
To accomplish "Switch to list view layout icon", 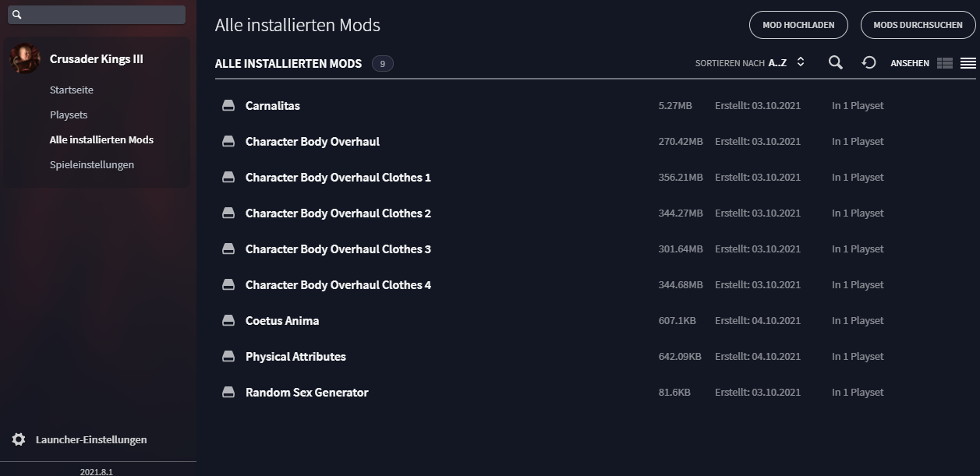I will (x=968, y=63).
